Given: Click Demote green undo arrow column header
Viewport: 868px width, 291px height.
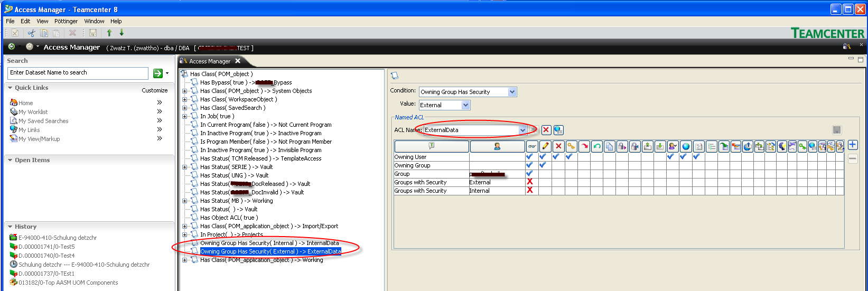Looking at the screenshot, I should tap(596, 146).
